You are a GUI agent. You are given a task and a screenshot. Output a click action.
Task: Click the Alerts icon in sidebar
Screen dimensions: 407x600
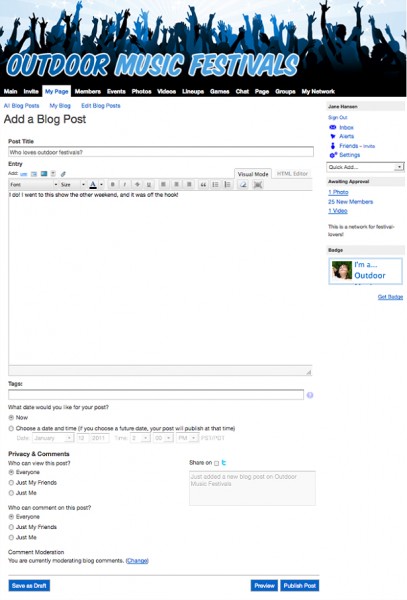pyautogui.click(x=333, y=136)
